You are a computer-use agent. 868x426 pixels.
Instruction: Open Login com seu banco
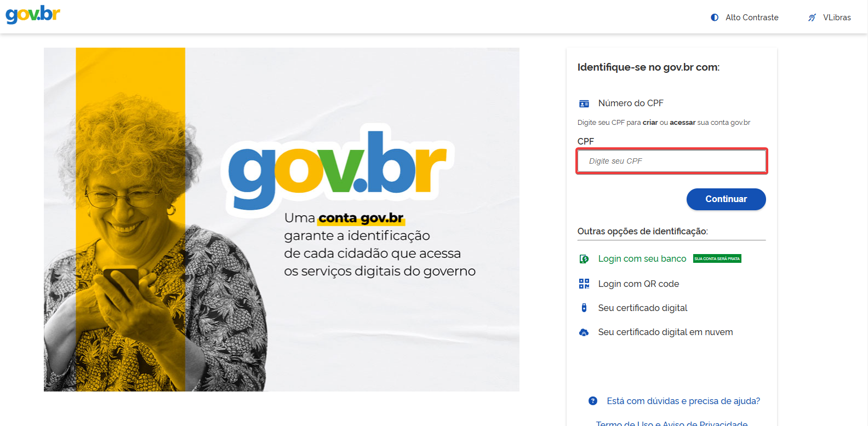[642, 258]
